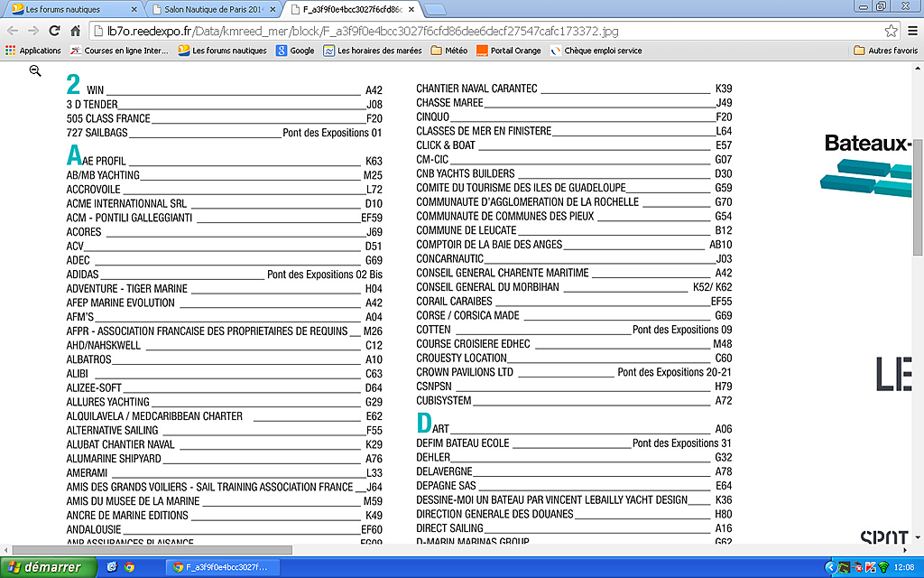The image size is (924, 578).
Task: Open the démarrer Start menu
Action: (47, 567)
